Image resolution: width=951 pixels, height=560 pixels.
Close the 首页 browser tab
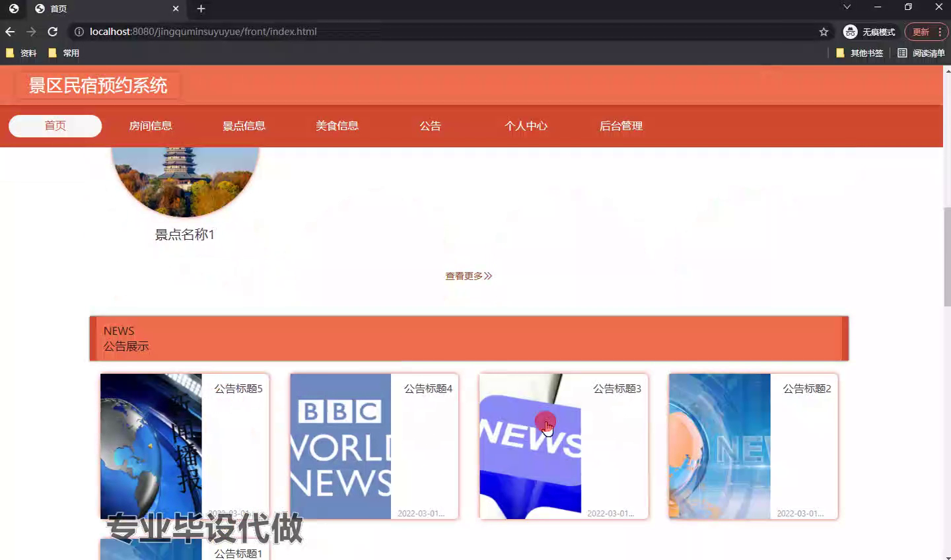coord(176,9)
